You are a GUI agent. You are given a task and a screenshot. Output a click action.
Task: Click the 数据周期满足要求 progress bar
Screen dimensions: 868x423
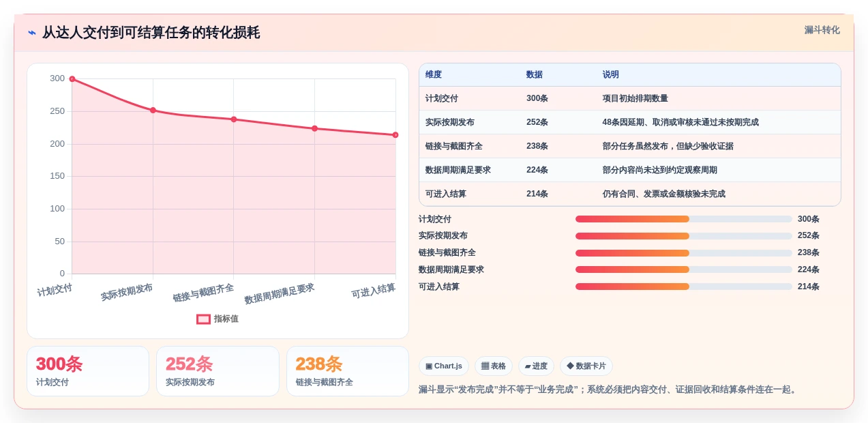tap(684, 269)
